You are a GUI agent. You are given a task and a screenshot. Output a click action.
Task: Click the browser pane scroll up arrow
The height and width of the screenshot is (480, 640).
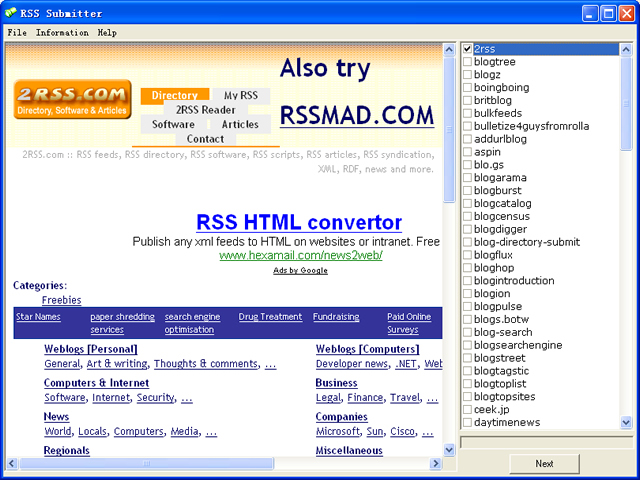449,50
